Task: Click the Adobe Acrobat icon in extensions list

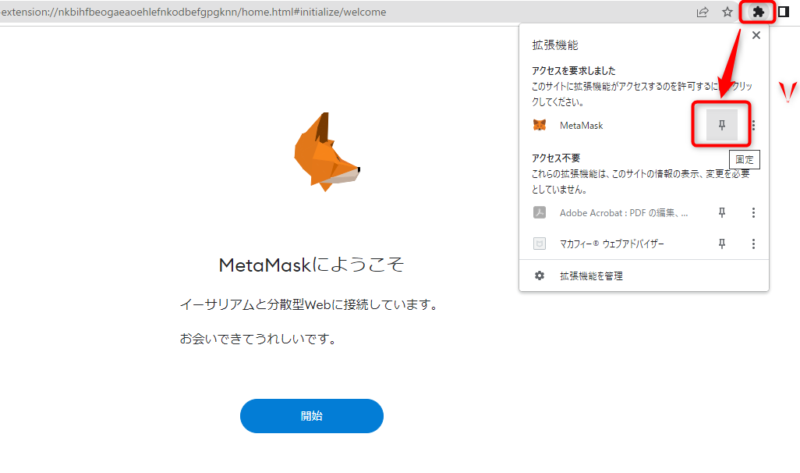Action: [x=539, y=213]
